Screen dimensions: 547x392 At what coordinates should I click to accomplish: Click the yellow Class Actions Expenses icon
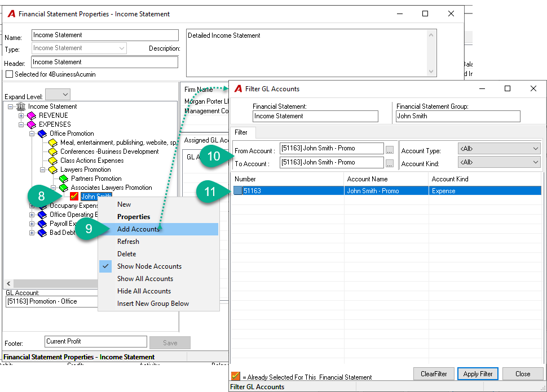pos(53,161)
